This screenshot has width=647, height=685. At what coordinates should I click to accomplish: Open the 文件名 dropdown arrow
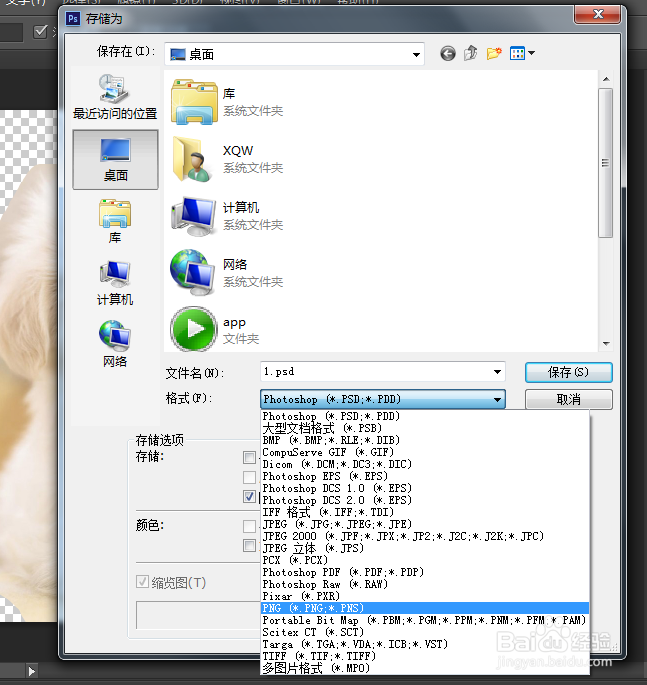pyautogui.click(x=497, y=372)
